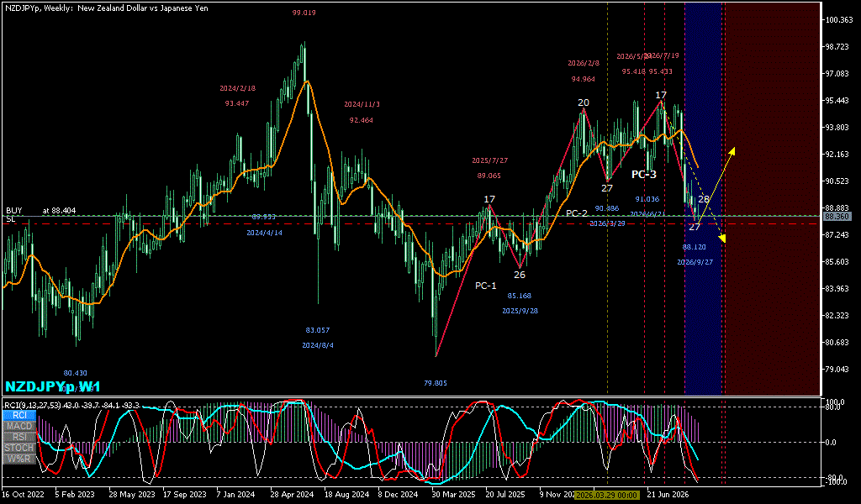Image resolution: width=861 pixels, height=504 pixels.
Task: Click 79.043 on the price axis
Action: pos(837,369)
